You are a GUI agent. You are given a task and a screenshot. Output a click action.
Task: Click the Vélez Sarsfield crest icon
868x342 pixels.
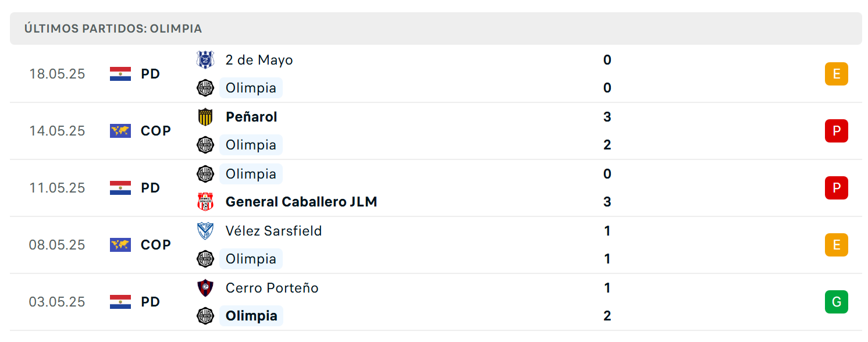pyautogui.click(x=205, y=231)
